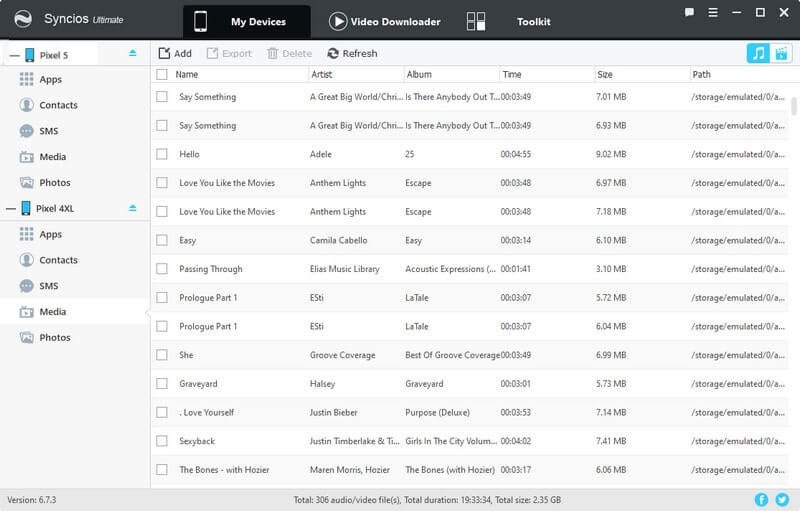
Task: Check the Easy by Camila Cabello row
Action: [162, 240]
